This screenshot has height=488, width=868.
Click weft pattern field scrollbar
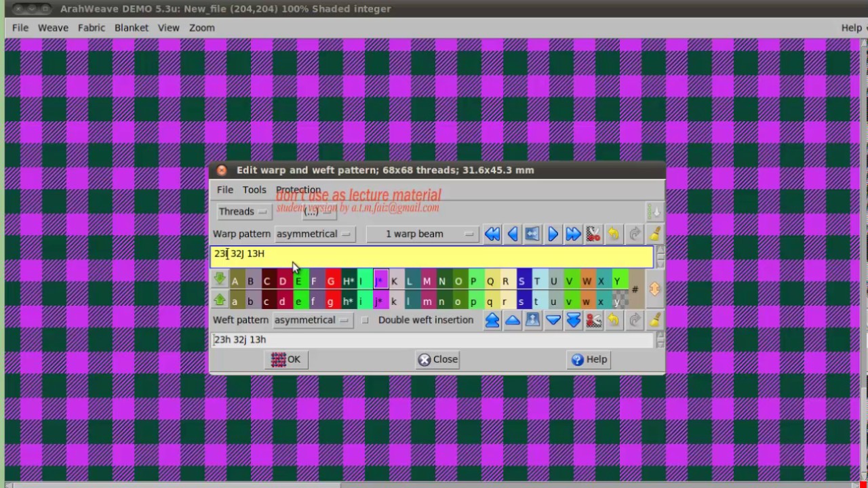[660, 340]
